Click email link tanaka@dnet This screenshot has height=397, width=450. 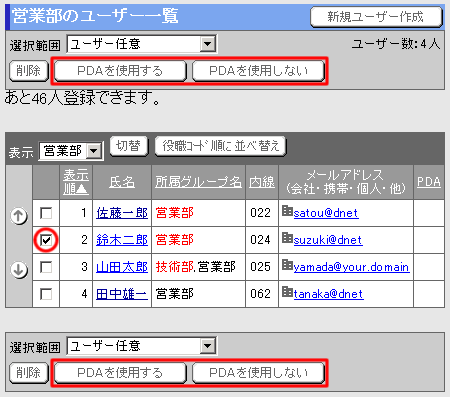pyautogui.click(x=329, y=294)
